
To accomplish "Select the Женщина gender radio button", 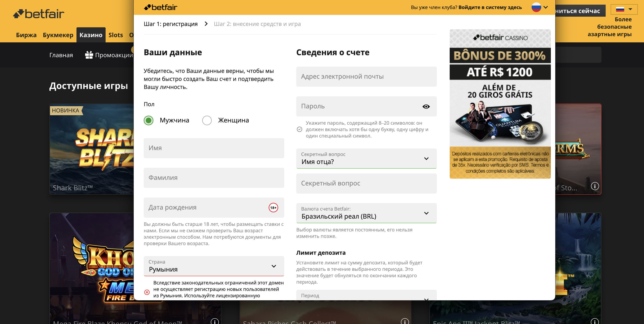I will pyautogui.click(x=207, y=120).
